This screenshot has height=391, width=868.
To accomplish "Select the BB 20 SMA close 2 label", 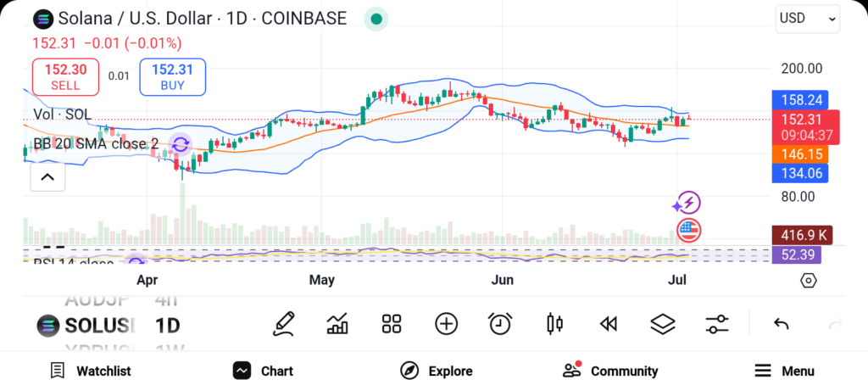I will (x=96, y=144).
